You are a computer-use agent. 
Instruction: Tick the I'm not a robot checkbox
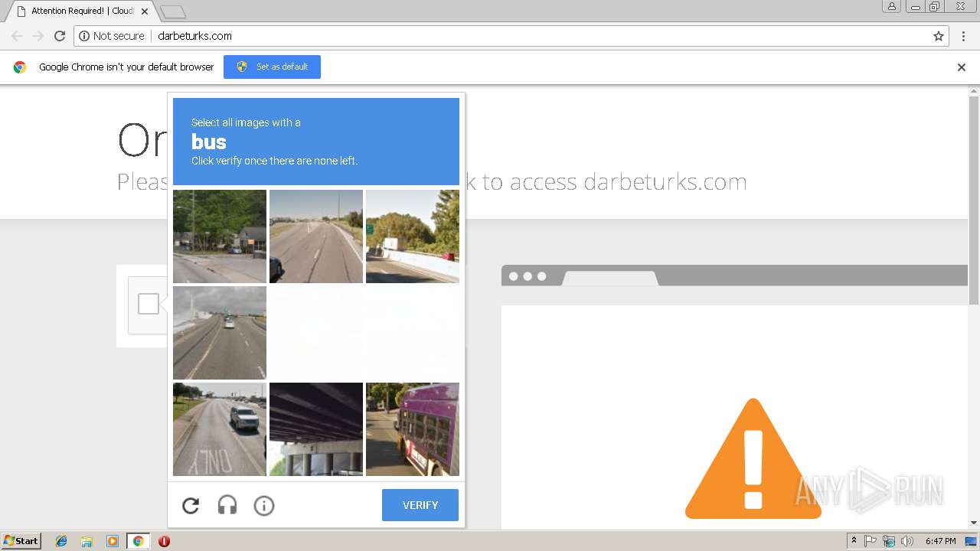(149, 304)
